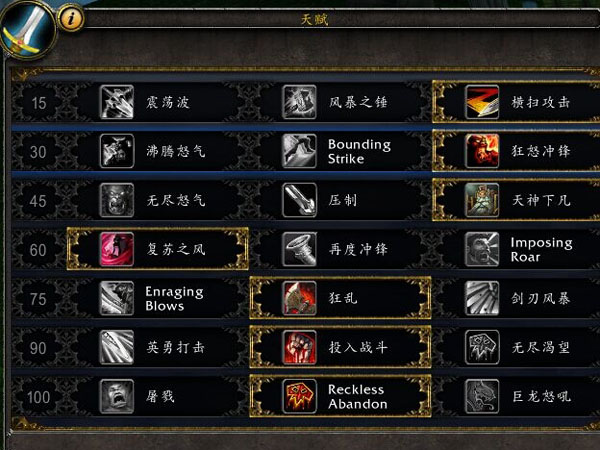Choose the Bounding Strike talent icon
The width and height of the screenshot is (600, 450).
pyautogui.click(x=299, y=151)
